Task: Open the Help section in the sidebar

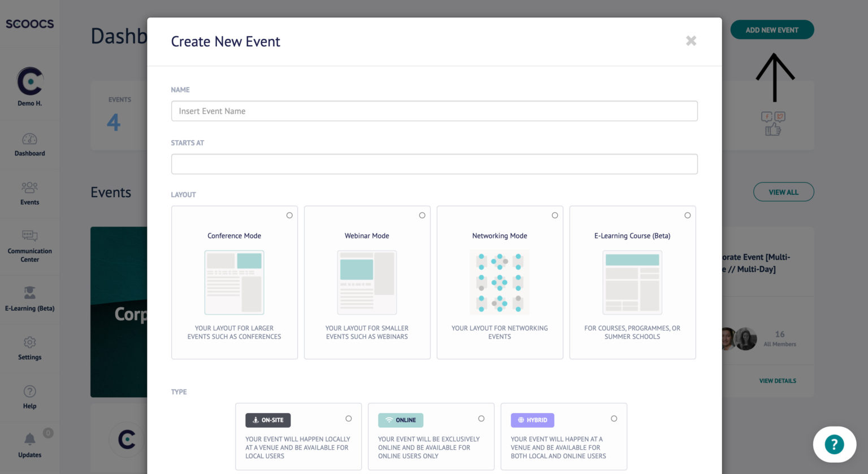Action: pyautogui.click(x=29, y=397)
